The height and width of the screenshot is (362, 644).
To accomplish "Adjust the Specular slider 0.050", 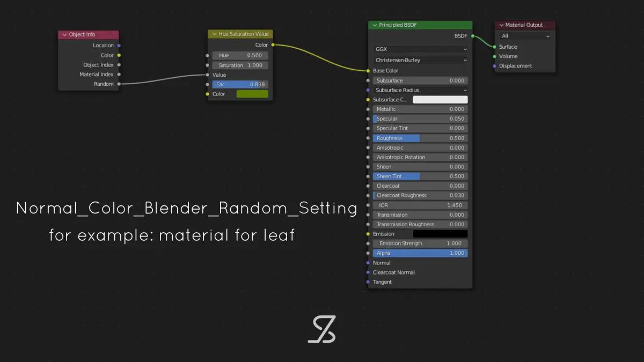I will click(x=420, y=119).
